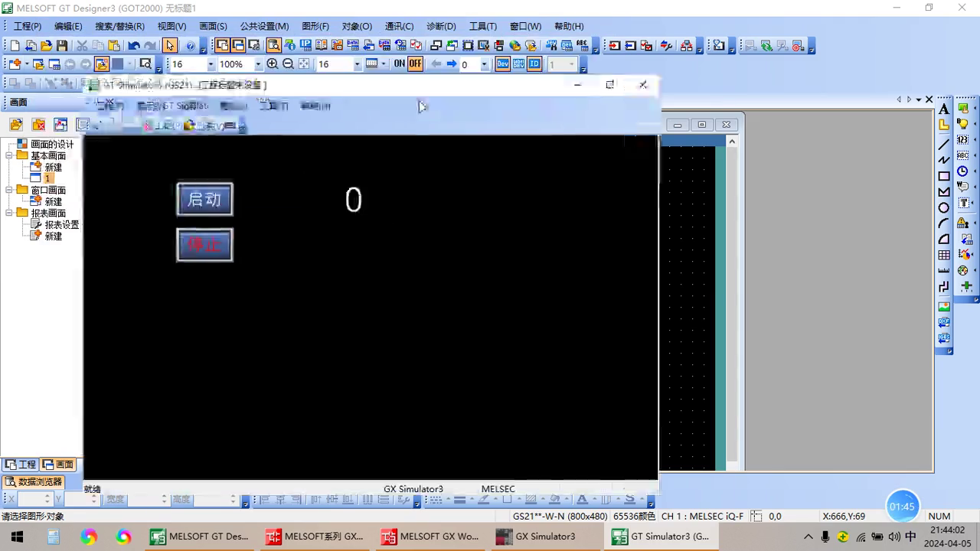Toggle the OFF state display button
Screen dimensions: 980x551
pos(415,64)
